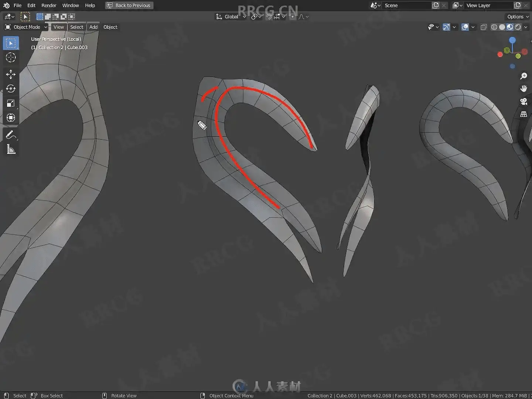This screenshot has width=532, height=399.
Task: Click the "Faces:453,175" status bar entry
Action: 411,396
